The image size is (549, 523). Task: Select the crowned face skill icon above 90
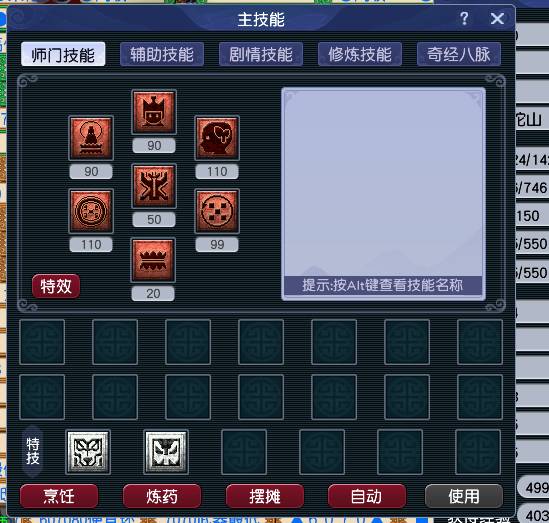click(154, 112)
